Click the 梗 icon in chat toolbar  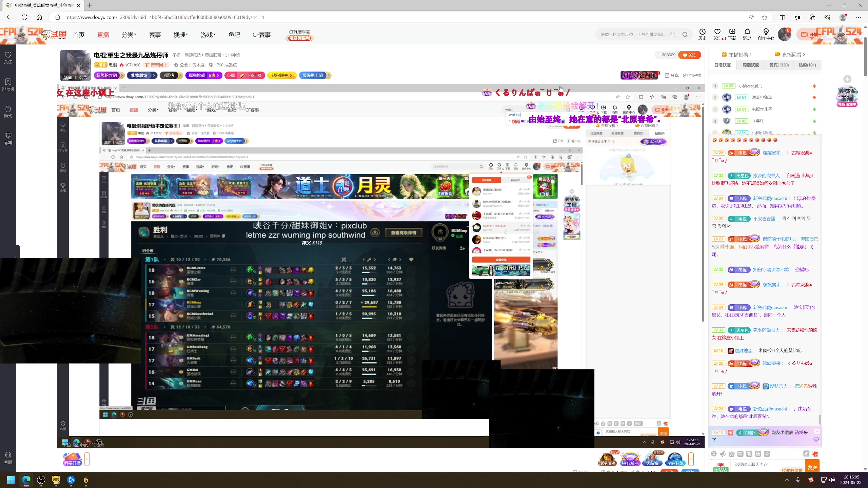758,454
